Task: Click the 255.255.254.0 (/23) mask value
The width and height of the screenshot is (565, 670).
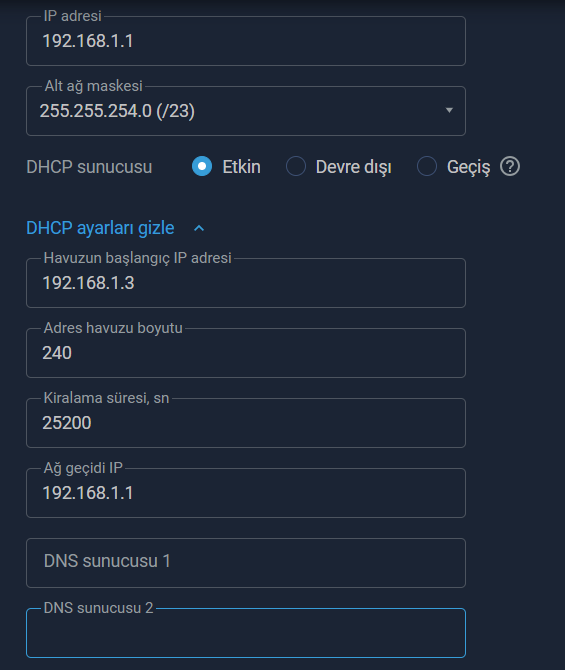Action: coord(117,111)
